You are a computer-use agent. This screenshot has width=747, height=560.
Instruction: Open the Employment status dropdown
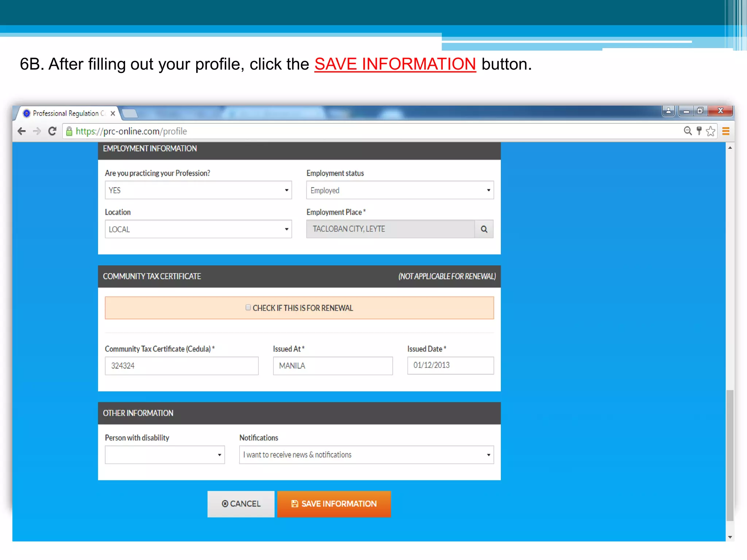pos(400,190)
